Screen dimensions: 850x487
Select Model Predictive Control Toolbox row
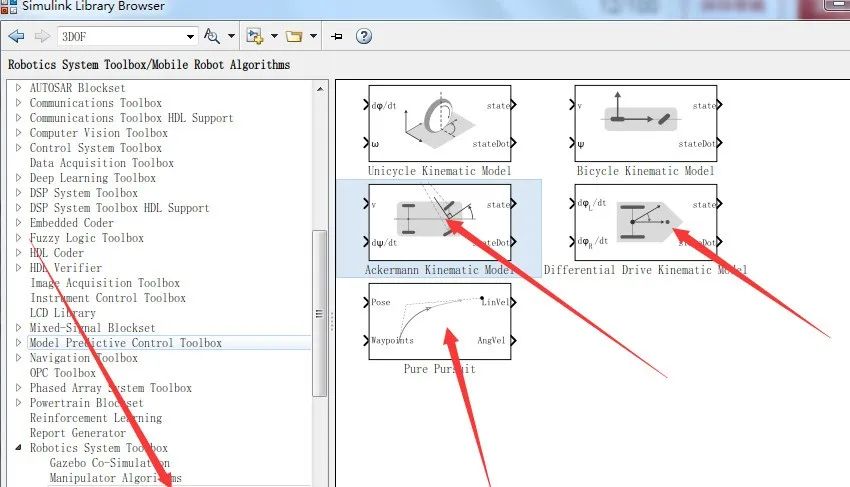[x=169, y=343]
